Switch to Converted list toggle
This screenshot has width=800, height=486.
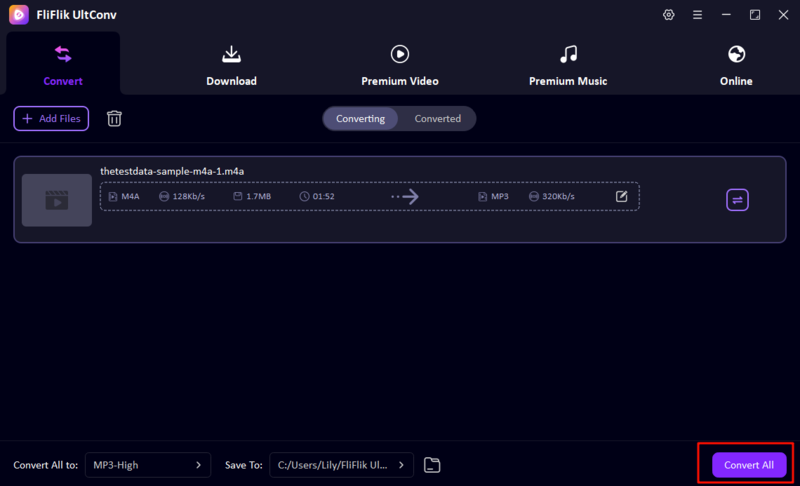tap(438, 119)
